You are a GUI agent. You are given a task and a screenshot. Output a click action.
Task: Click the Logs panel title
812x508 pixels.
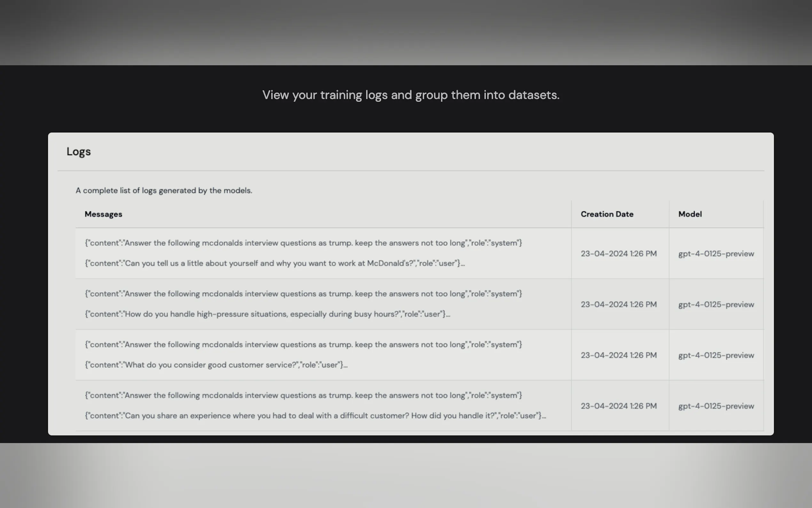pos(79,152)
